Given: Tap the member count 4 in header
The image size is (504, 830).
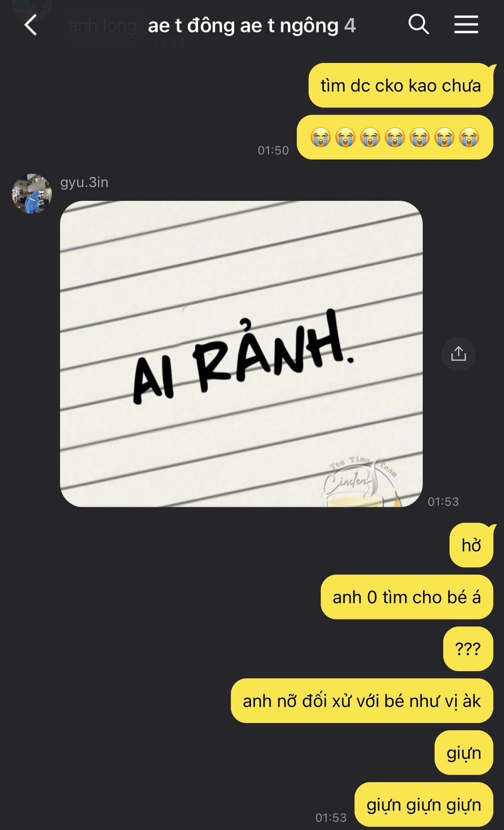Looking at the screenshot, I should pos(350,26).
